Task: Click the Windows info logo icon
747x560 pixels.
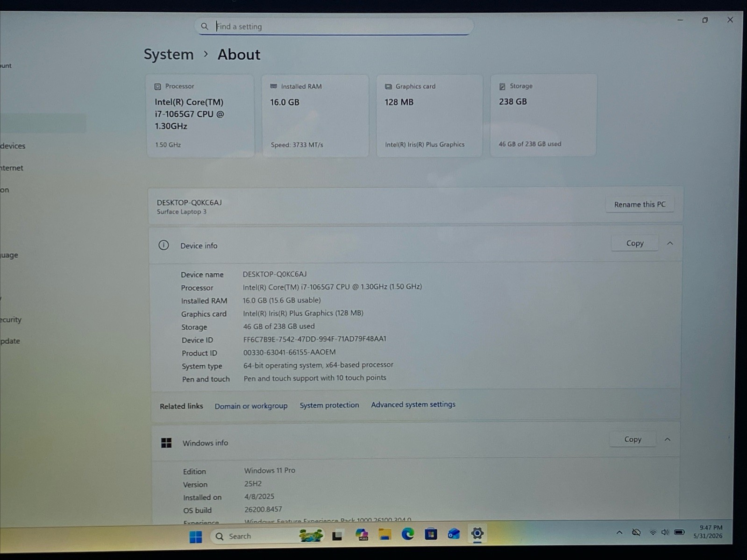Action: pyautogui.click(x=166, y=443)
